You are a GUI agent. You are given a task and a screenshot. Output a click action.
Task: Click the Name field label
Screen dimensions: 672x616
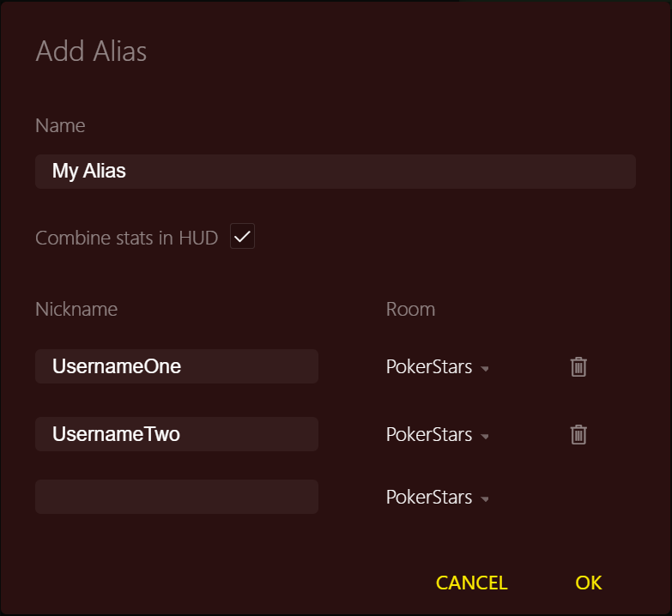60,125
